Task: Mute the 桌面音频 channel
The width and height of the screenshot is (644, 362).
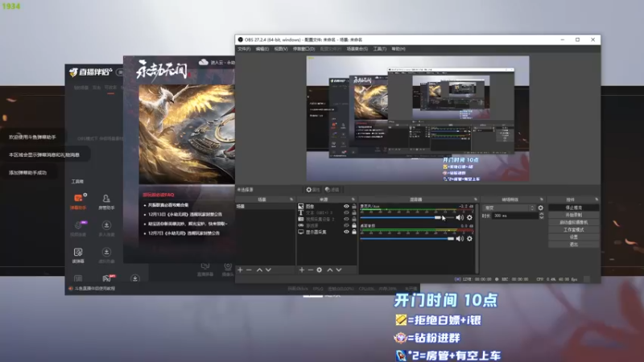Action: (x=460, y=238)
